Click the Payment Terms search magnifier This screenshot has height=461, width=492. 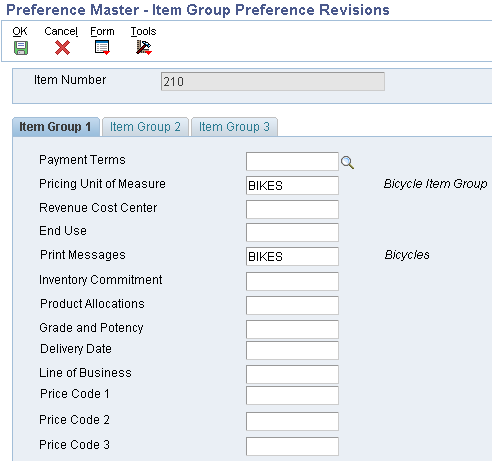point(347,163)
